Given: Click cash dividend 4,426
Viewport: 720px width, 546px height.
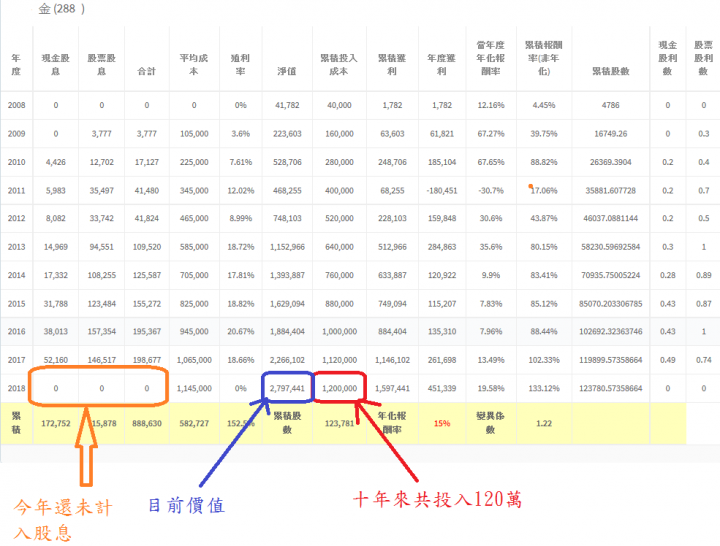Looking at the screenshot, I should [56, 162].
